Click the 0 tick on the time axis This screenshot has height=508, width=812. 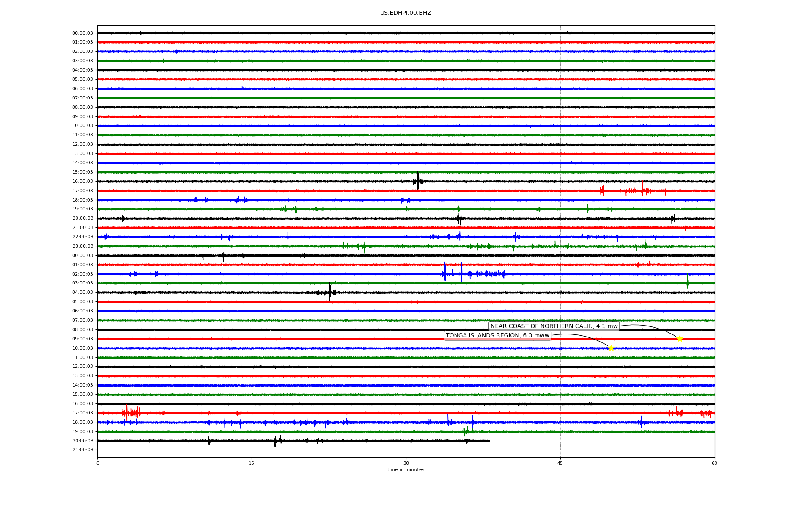(98, 463)
